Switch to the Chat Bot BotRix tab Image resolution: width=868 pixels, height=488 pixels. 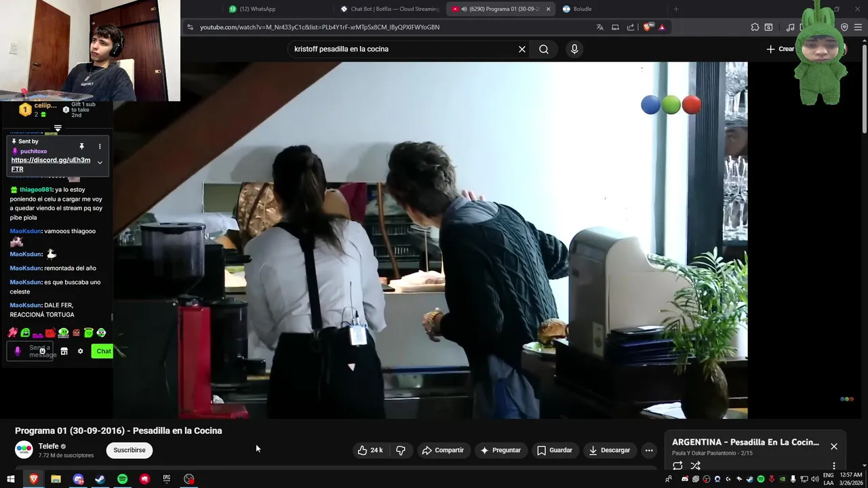point(390,9)
